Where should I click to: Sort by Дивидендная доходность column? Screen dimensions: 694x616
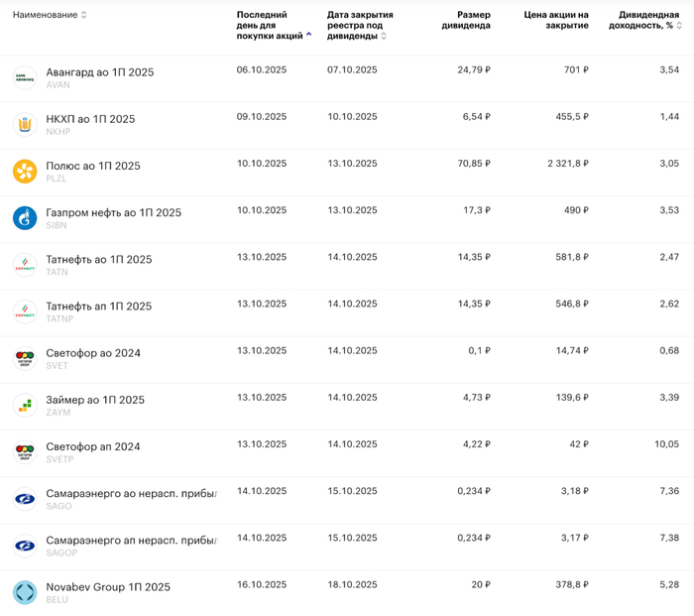click(x=646, y=20)
